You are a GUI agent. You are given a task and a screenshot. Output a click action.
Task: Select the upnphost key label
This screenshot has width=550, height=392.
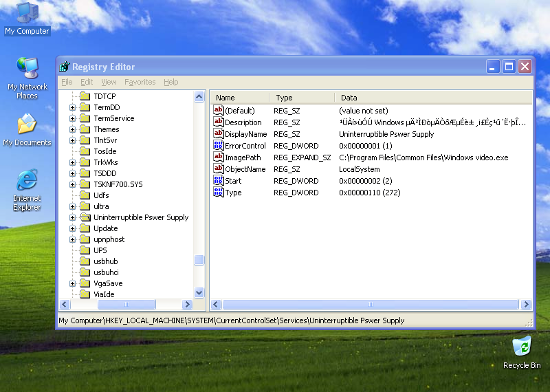click(x=109, y=239)
